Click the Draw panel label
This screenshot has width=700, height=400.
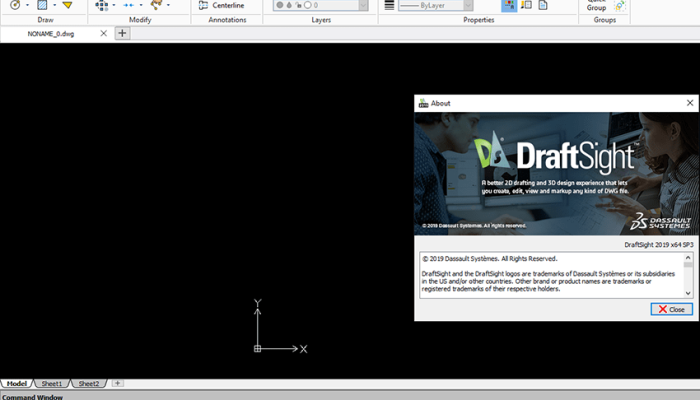point(45,20)
